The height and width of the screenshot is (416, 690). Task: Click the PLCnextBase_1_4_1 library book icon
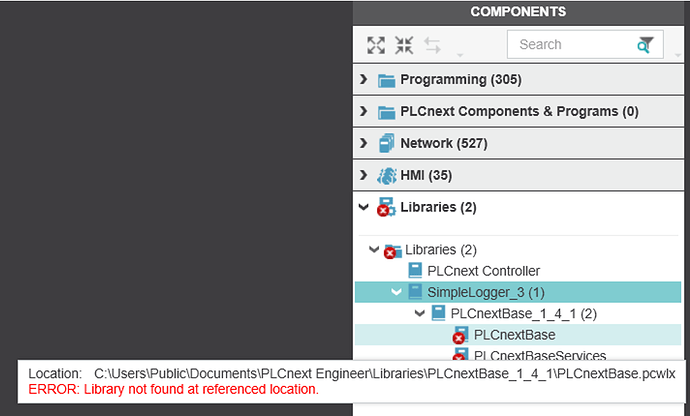438,313
